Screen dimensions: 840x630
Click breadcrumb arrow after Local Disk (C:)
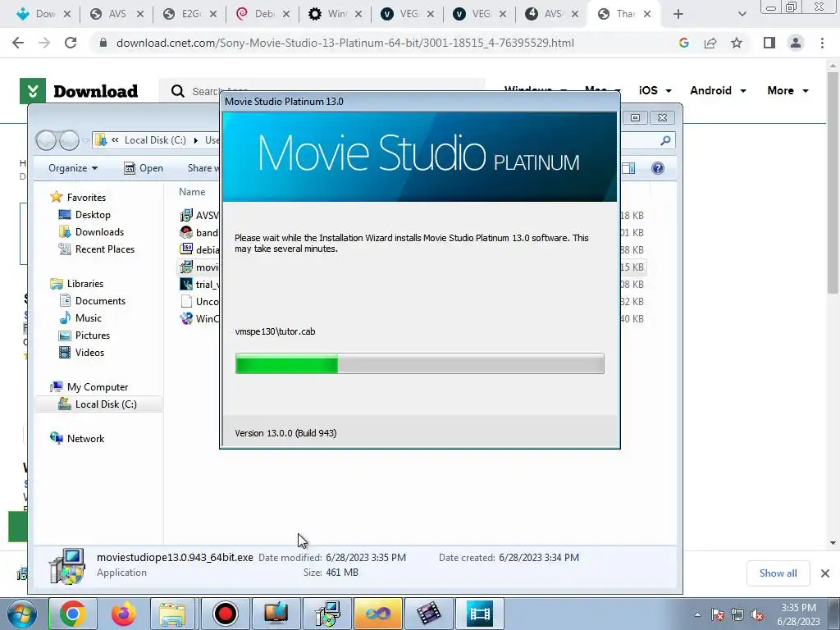[x=195, y=140]
